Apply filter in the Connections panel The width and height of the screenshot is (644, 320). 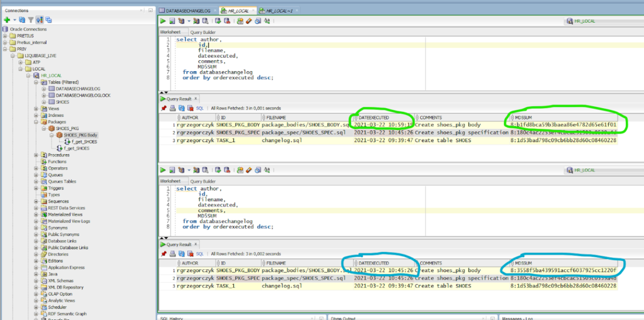point(30,19)
